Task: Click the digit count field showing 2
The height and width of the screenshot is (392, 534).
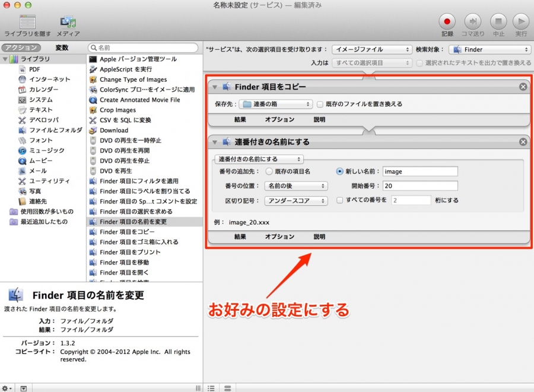Action: pyautogui.click(x=411, y=200)
